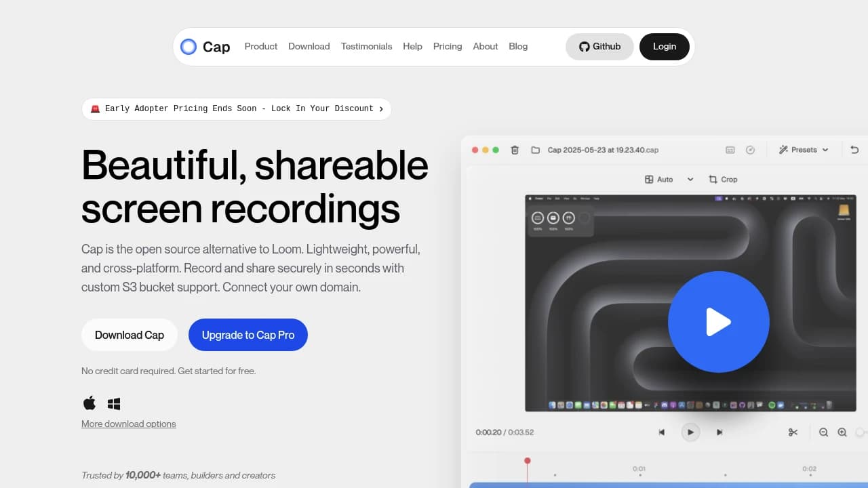Click the 0:01 timeline mark
Viewport: 868px width, 488px height.
(x=639, y=468)
